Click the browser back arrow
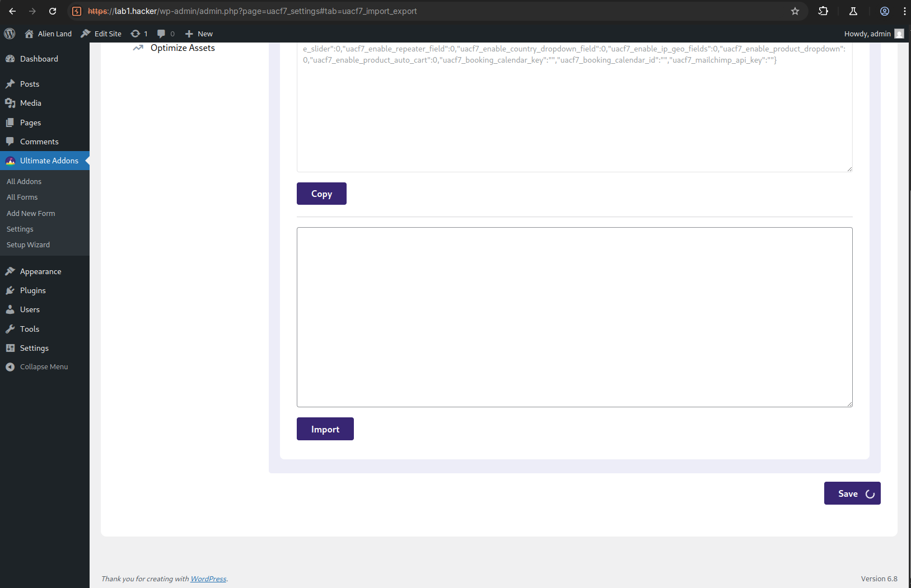Image resolution: width=911 pixels, height=588 pixels. (12, 11)
